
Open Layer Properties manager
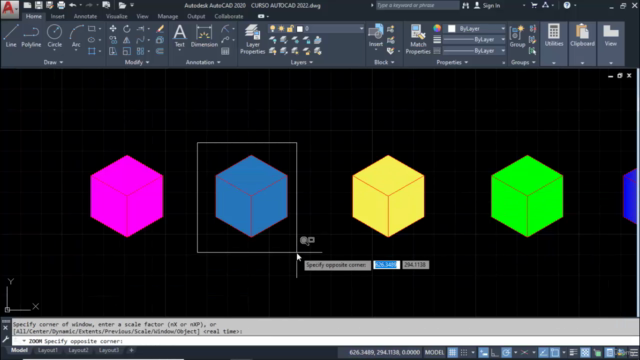[252, 39]
